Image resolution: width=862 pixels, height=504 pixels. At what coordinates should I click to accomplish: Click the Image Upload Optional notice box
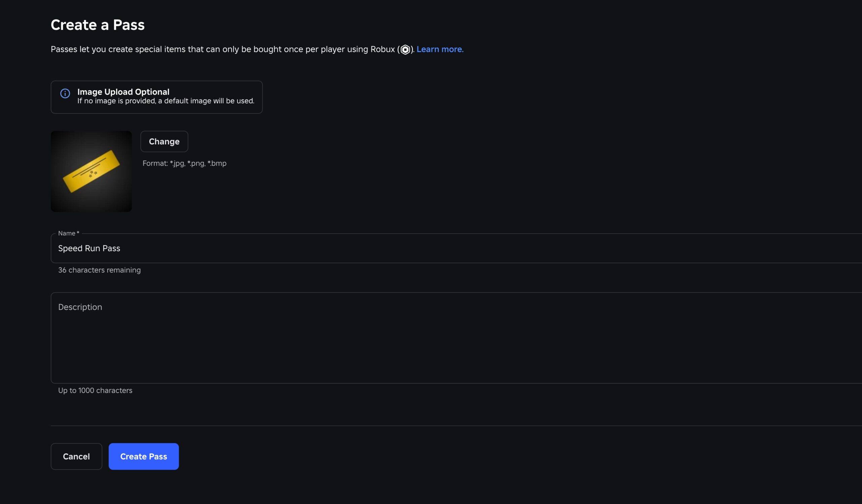pyautogui.click(x=156, y=97)
